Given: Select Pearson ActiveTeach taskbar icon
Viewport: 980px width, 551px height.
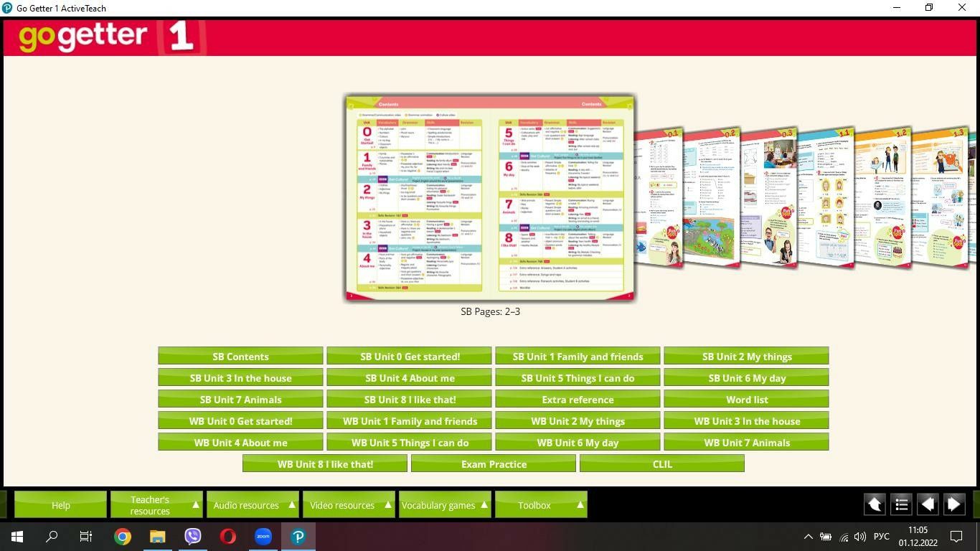Looking at the screenshot, I should click(x=298, y=536).
